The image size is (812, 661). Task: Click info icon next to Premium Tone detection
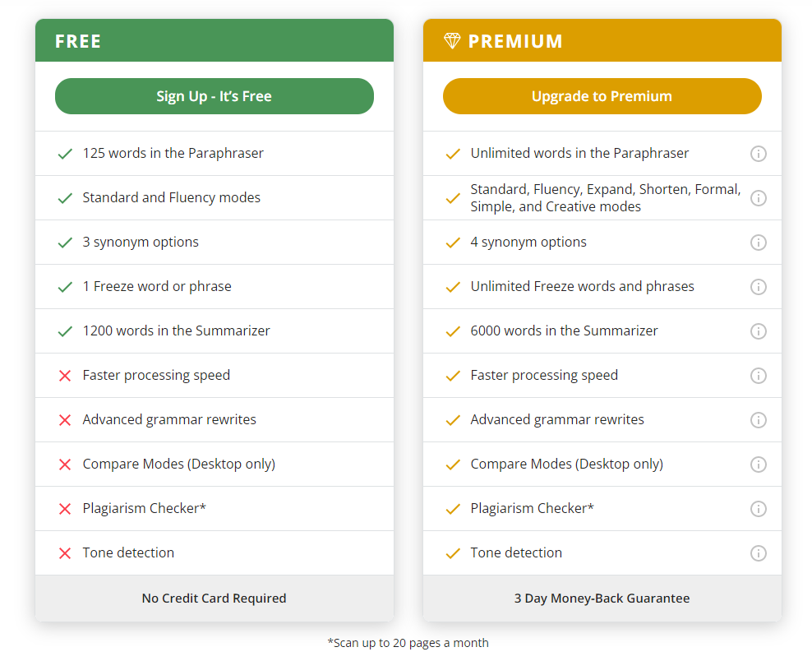pos(758,553)
